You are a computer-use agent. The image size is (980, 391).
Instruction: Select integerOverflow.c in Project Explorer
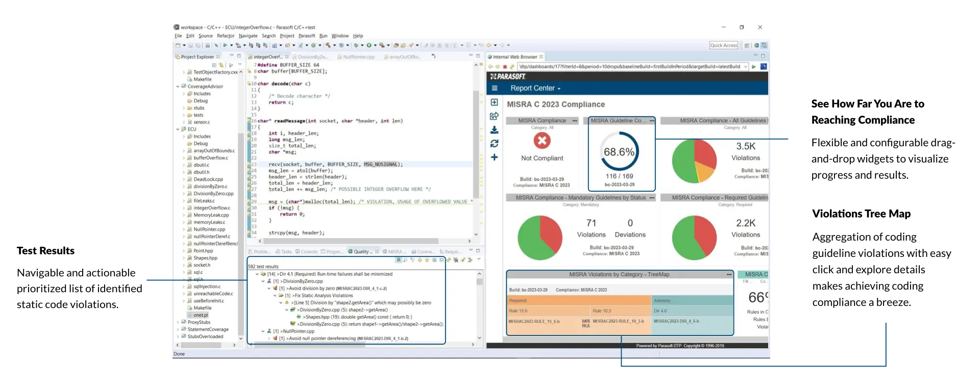212,208
